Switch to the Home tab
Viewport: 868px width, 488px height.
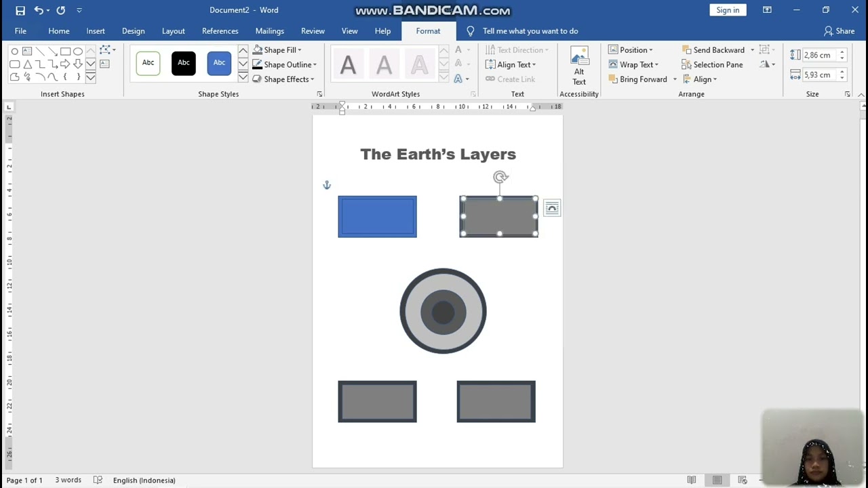[x=59, y=31]
